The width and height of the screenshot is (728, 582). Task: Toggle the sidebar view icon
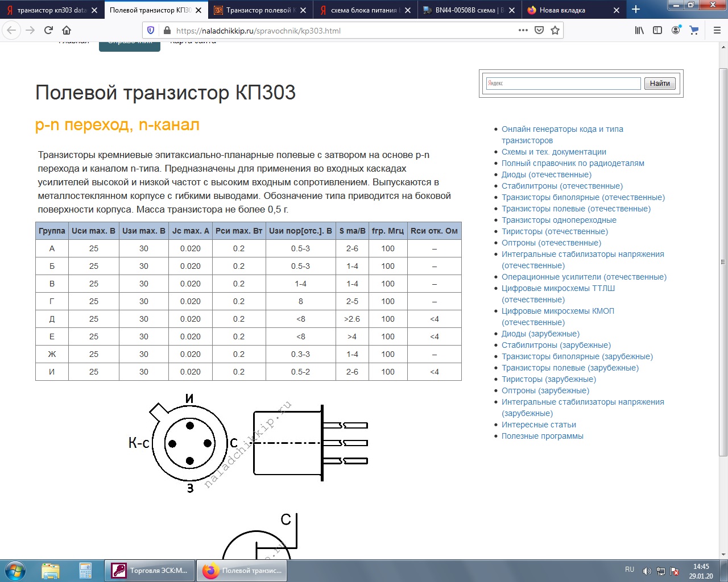[x=657, y=31]
